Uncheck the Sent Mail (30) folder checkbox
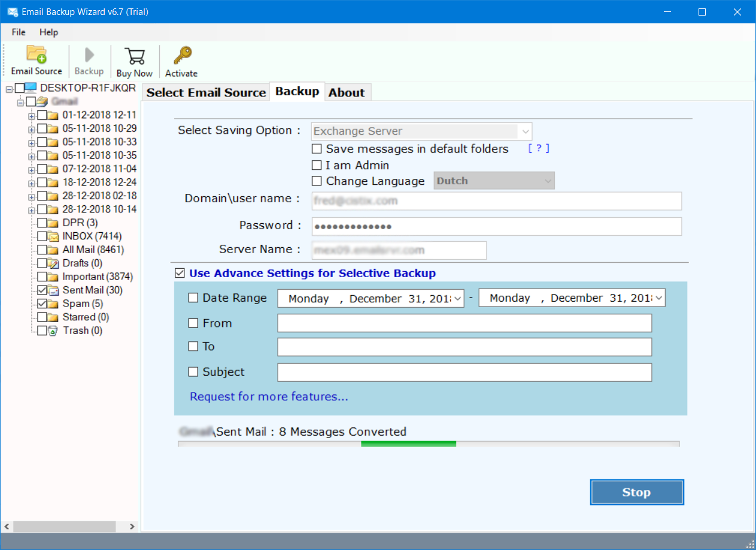The width and height of the screenshot is (756, 550). 42,290
